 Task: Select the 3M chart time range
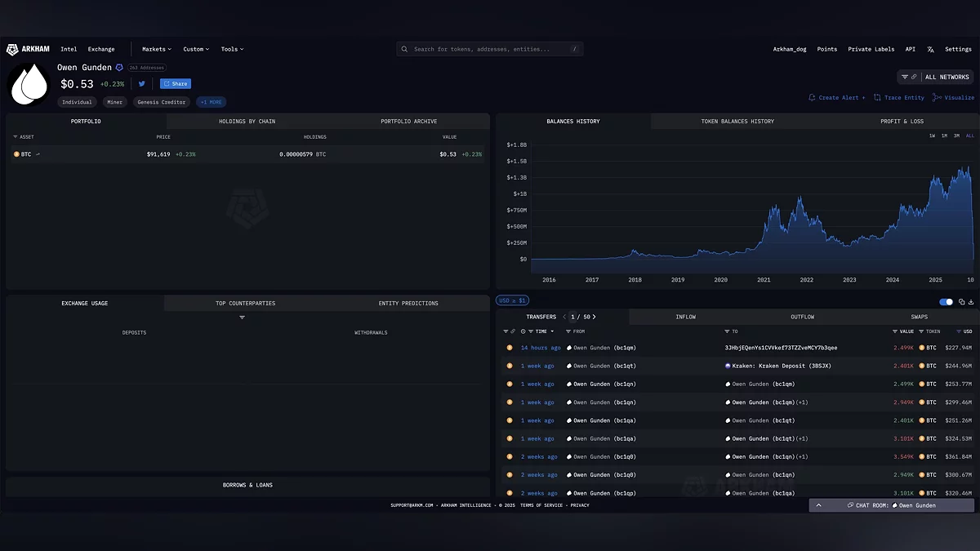point(956,136)
